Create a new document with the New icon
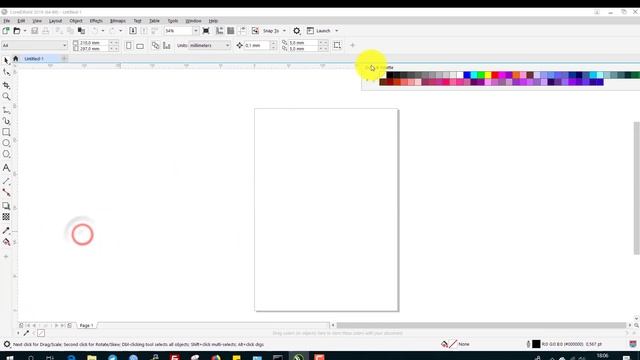 click(6, 31)
